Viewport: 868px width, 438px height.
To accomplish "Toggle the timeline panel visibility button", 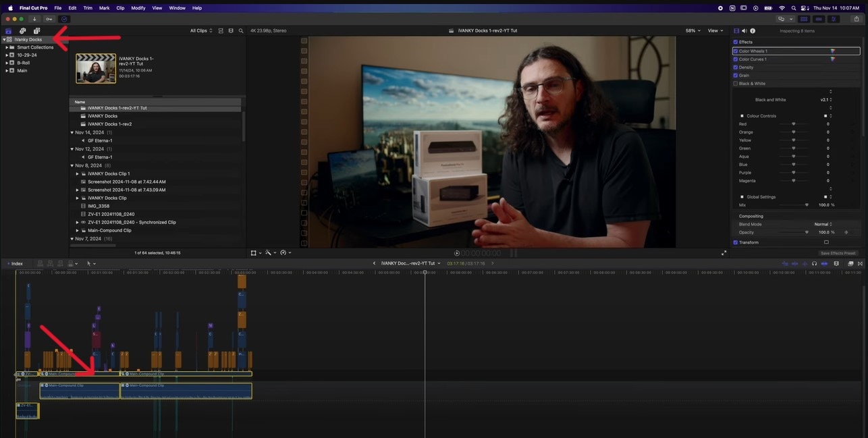I will coord(819,19).
